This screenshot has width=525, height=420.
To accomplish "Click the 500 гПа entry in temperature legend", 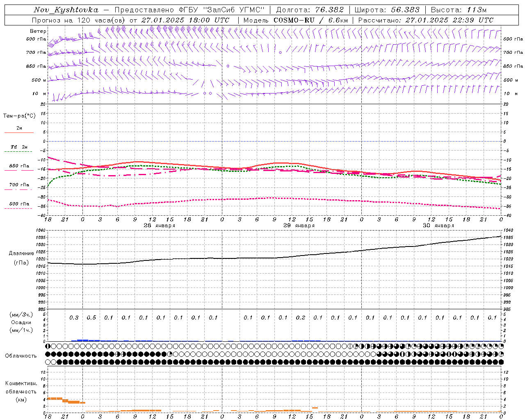I will pyautogui.click(x=19, y=204).
